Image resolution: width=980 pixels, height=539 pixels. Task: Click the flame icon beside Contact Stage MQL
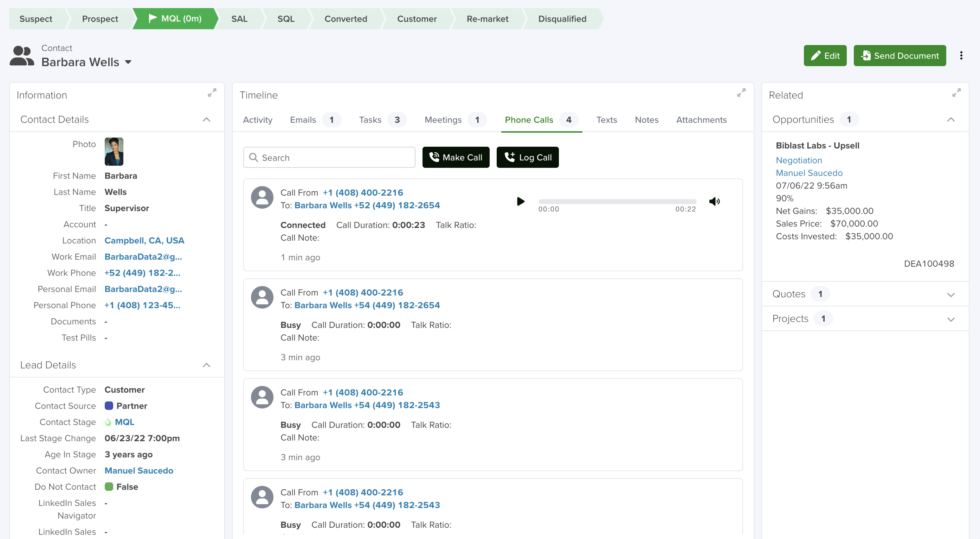coord(108,422)
